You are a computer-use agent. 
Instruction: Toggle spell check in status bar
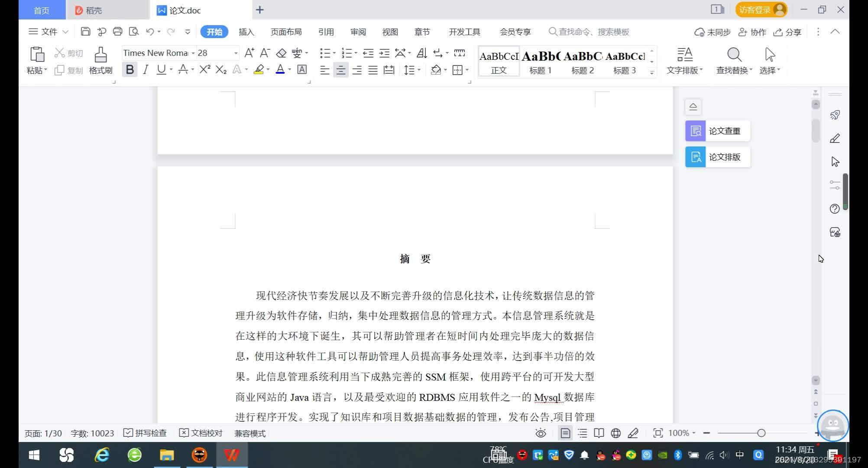click(145, 433)
